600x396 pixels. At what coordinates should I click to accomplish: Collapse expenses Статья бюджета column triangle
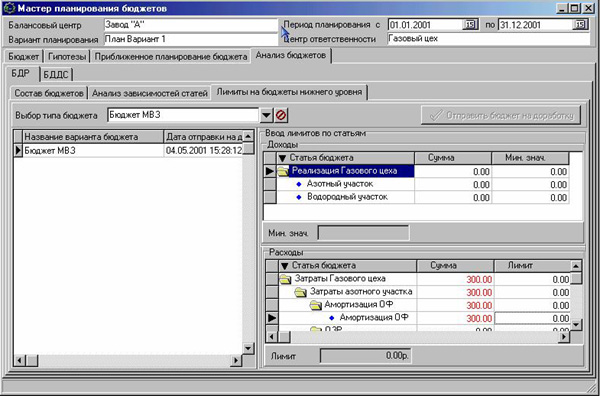pyautogui.click(x=284, y=266)
